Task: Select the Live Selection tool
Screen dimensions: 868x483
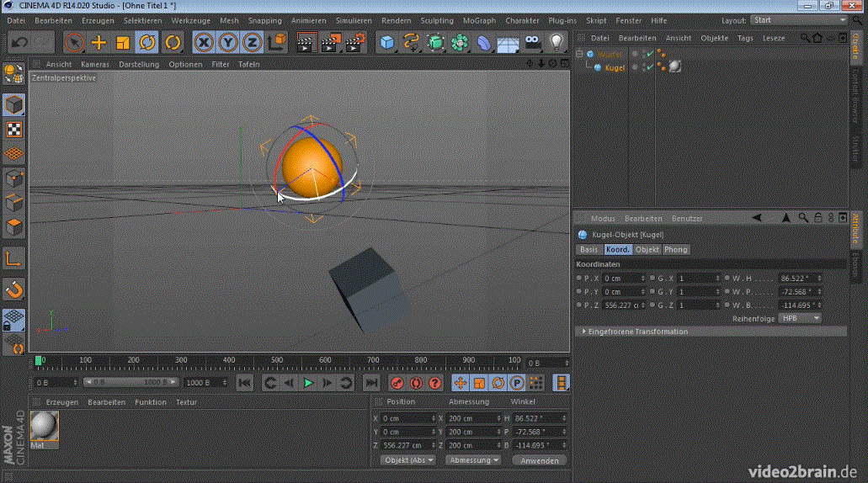Action: [74, 43]
